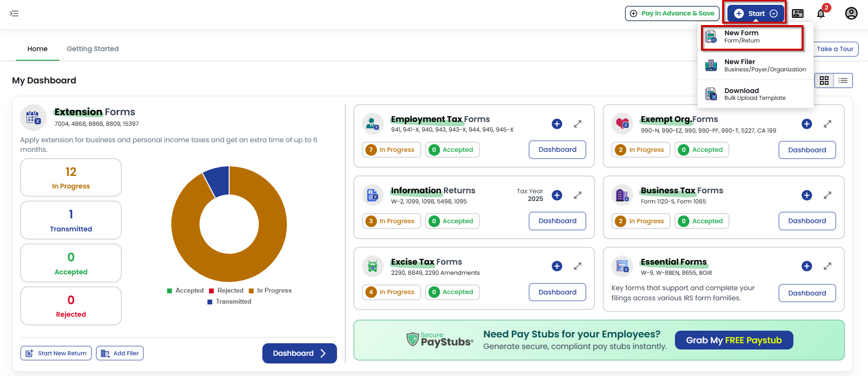
Task: Toggle Rejected legend red swatch
Action: click(211, 291)
